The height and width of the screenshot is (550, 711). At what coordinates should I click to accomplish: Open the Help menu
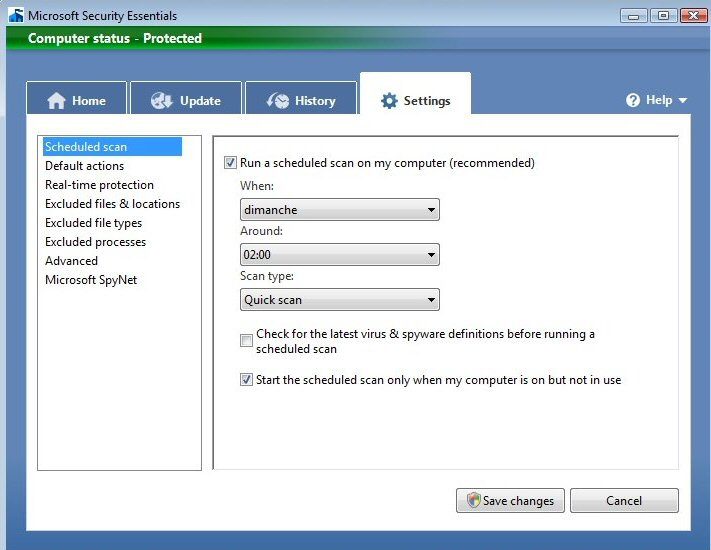pos(657,100)
